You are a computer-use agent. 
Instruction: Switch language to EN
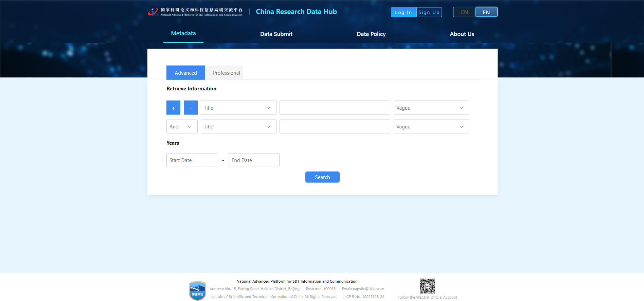click(486, 12)
